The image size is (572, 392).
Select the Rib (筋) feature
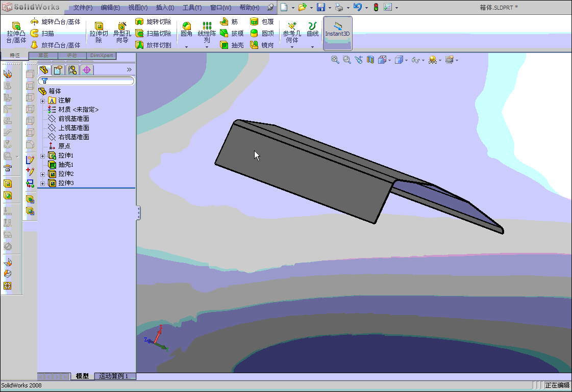[229, 22]
